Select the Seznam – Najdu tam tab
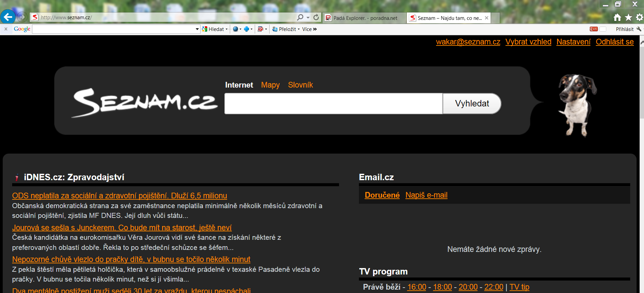 click(x=449, y=18)
